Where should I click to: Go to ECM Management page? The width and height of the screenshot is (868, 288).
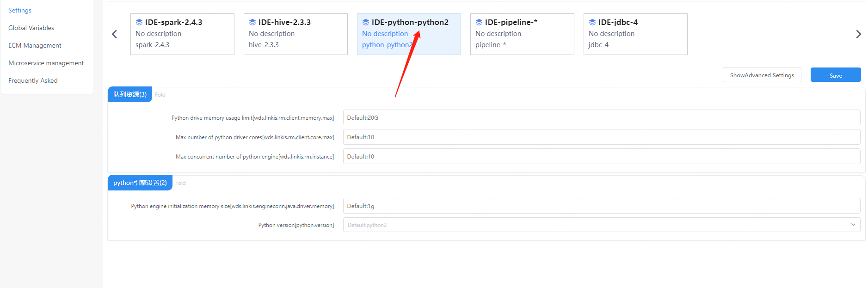click(35, 46)
